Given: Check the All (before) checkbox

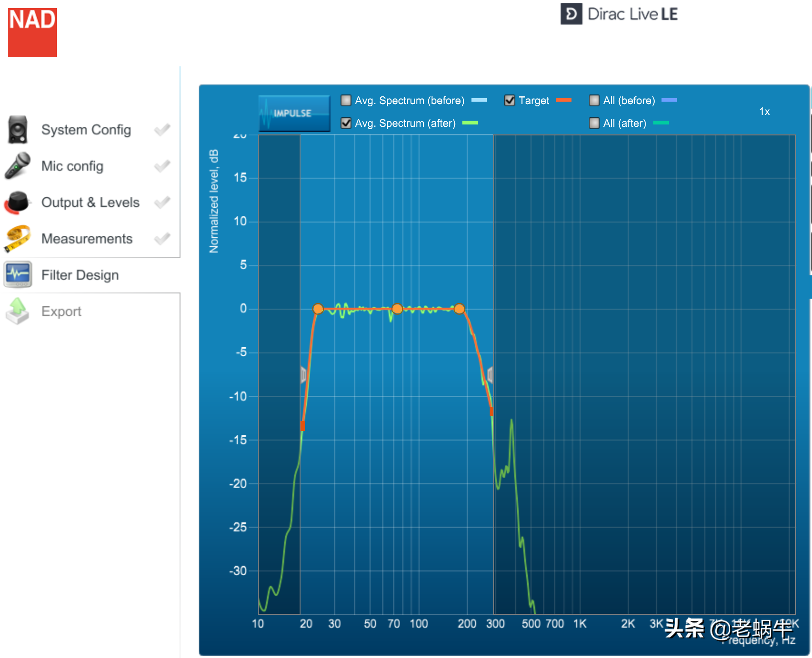Looking at the screenshot, I should pyautogui.click(x=594, y=100).
